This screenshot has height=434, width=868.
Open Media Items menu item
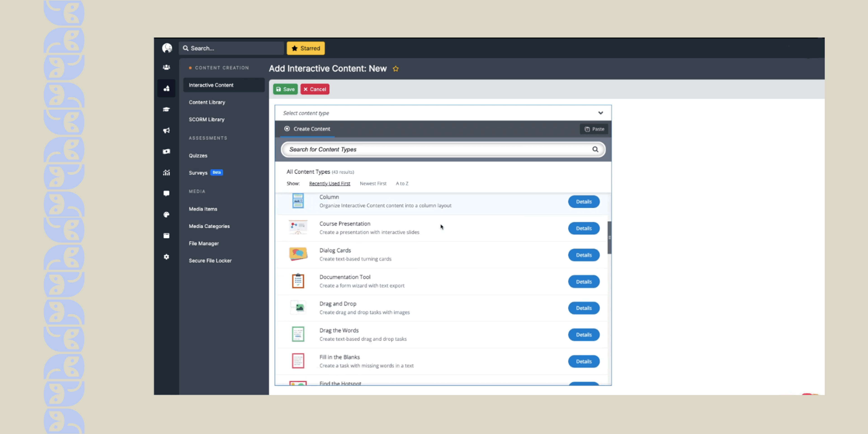click(203, 209)
